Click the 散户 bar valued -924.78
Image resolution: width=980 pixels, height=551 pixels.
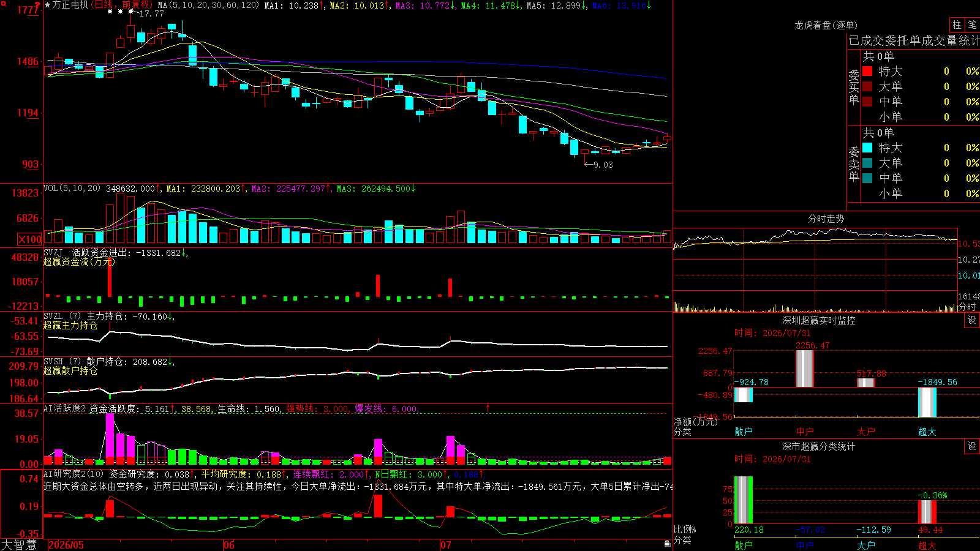pos(744,395)
